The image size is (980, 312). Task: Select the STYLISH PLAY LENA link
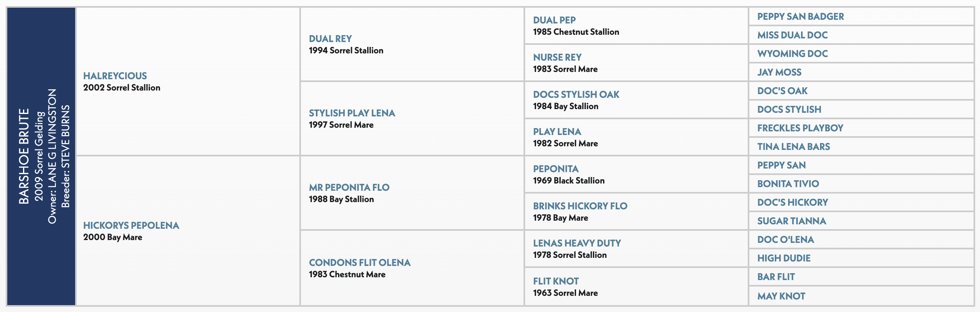352,113
